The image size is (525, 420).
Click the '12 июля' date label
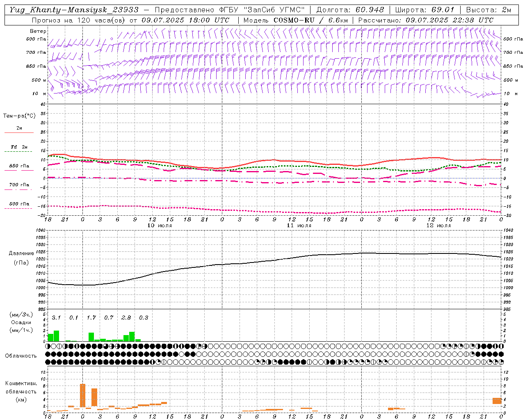(x=438, y=226)
